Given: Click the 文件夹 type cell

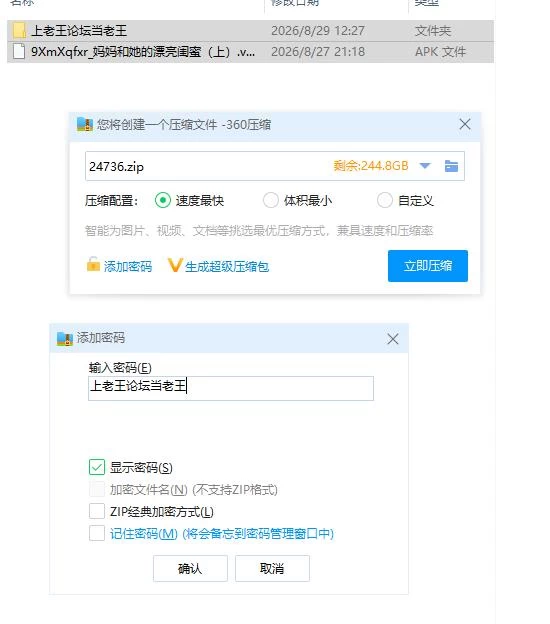Looking at the screenshot, I should point(433,31).
